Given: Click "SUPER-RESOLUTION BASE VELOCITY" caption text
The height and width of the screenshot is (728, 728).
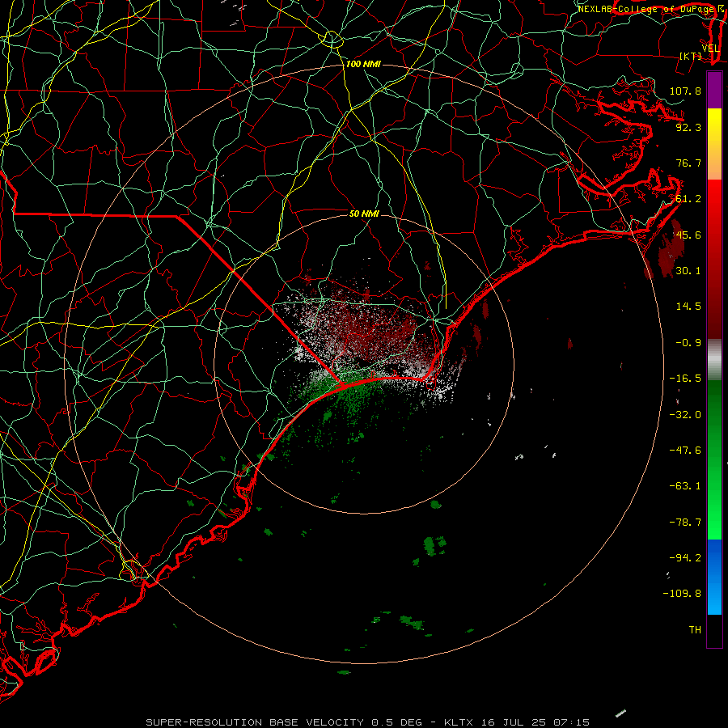Looking at the screenshot, I should click(x=255, y=722).
